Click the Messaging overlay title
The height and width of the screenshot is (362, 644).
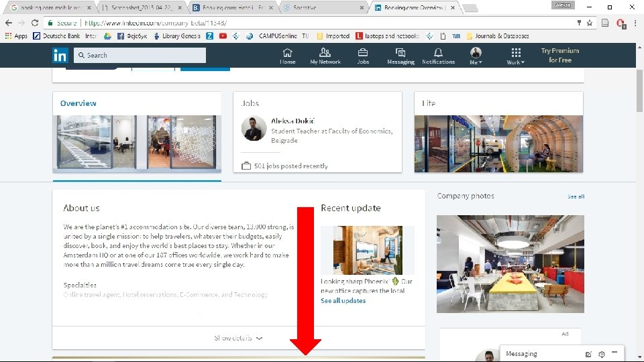521,354
